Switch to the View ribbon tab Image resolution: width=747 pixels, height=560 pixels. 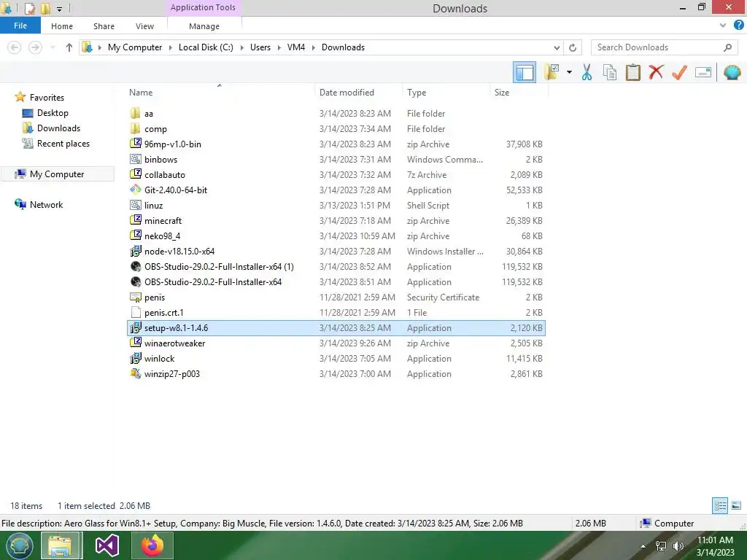[x=145, y=26]
